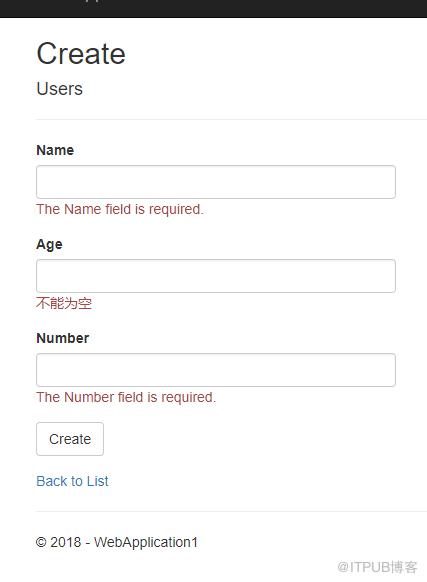Click the Name field is required error
The image size is (427, 582).
(x=120, y=209)
